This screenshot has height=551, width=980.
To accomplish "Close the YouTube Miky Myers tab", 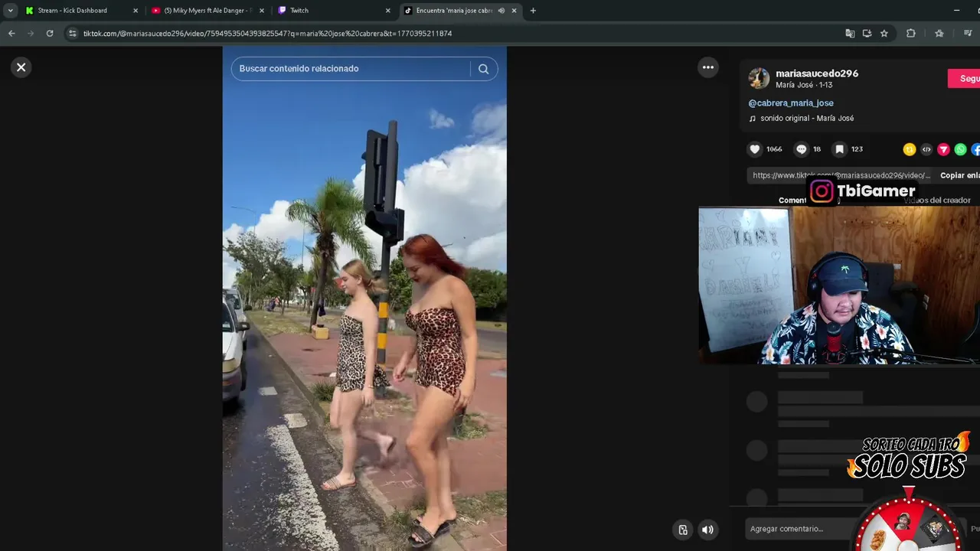I will click(x=262, y=11).
